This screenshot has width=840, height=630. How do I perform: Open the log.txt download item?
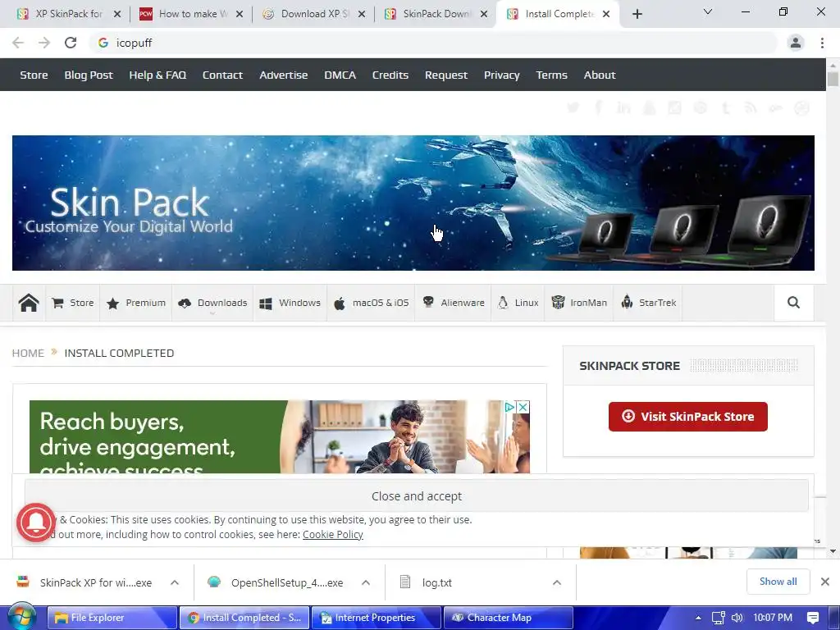click(436, 582)
